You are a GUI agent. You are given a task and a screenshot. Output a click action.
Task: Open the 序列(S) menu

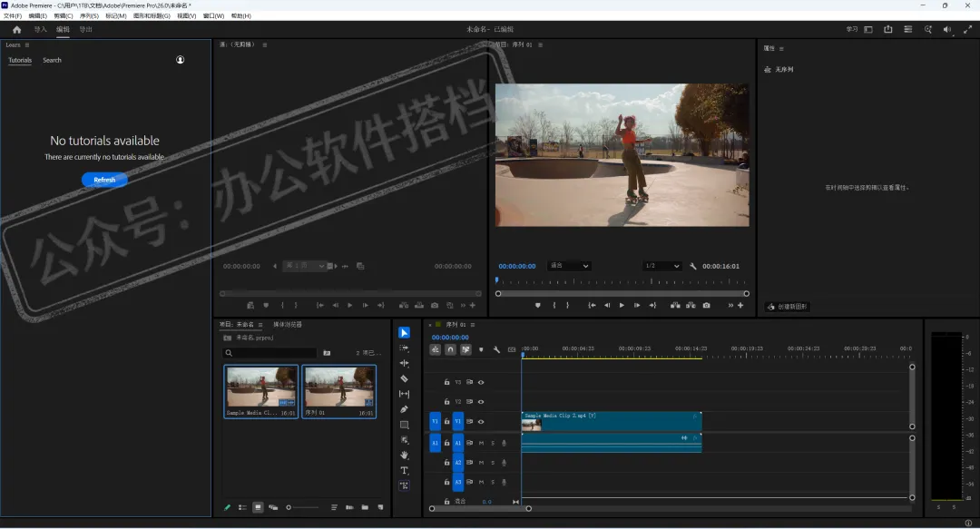[x=89, y=16]
